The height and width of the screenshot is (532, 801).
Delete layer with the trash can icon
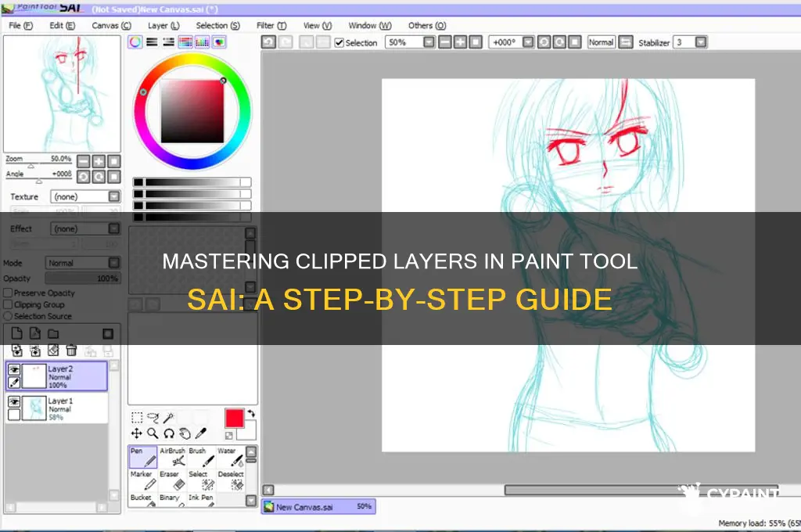tap(71, 350)
